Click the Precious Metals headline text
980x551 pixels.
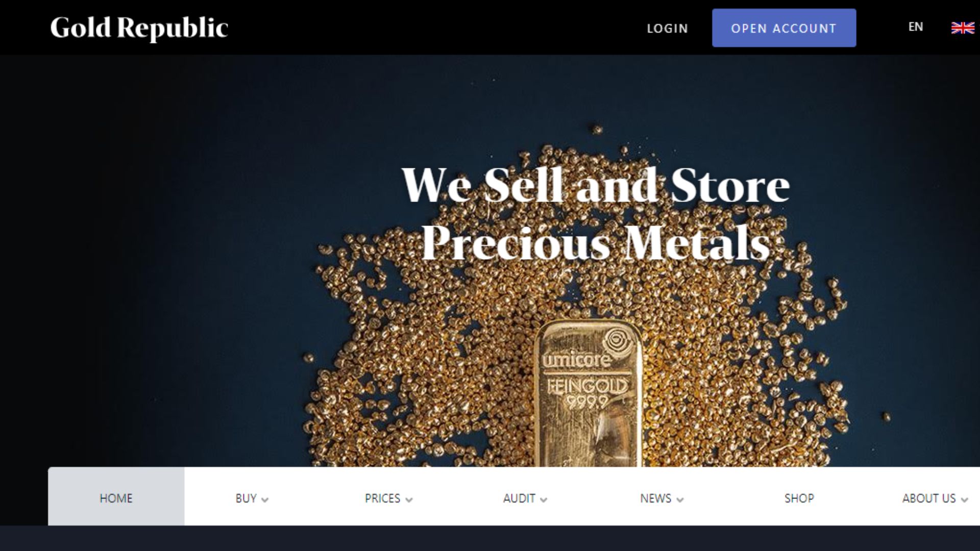click(x=596, y=242)
